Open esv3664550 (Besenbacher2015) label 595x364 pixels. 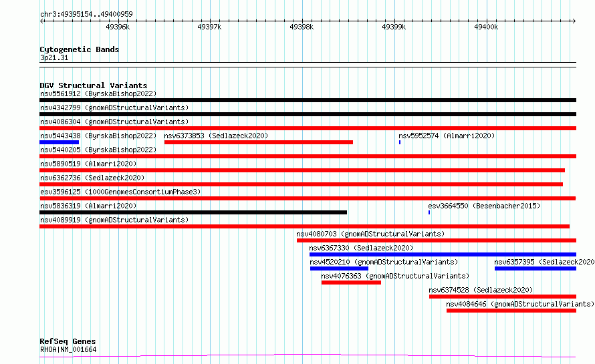(x=484, y=206)
